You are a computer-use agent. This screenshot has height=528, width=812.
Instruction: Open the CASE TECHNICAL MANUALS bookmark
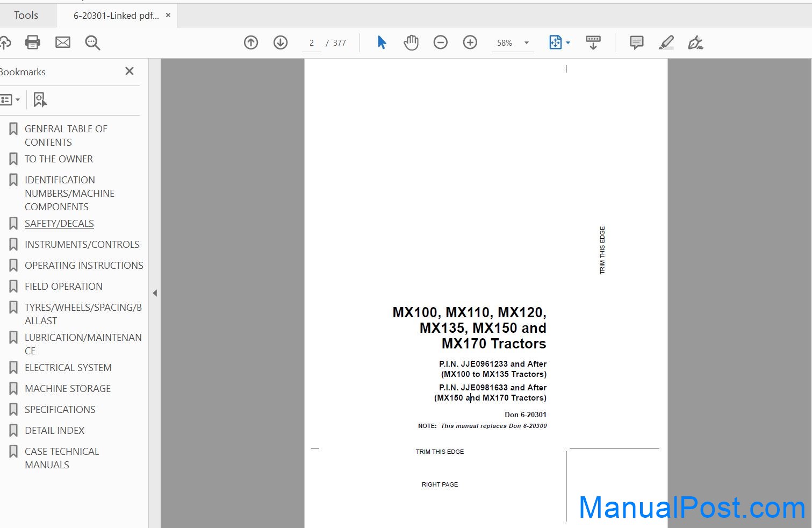[x=62, y=458]
